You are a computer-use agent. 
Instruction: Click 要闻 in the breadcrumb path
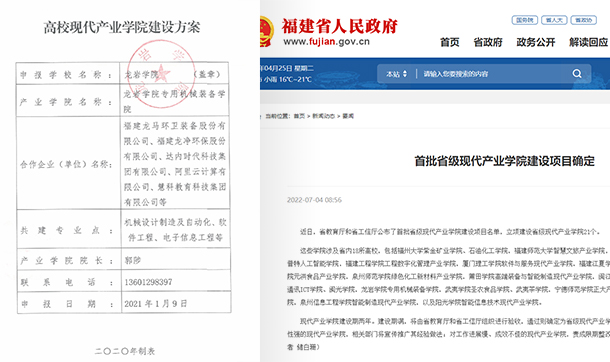tap(348, 116)
